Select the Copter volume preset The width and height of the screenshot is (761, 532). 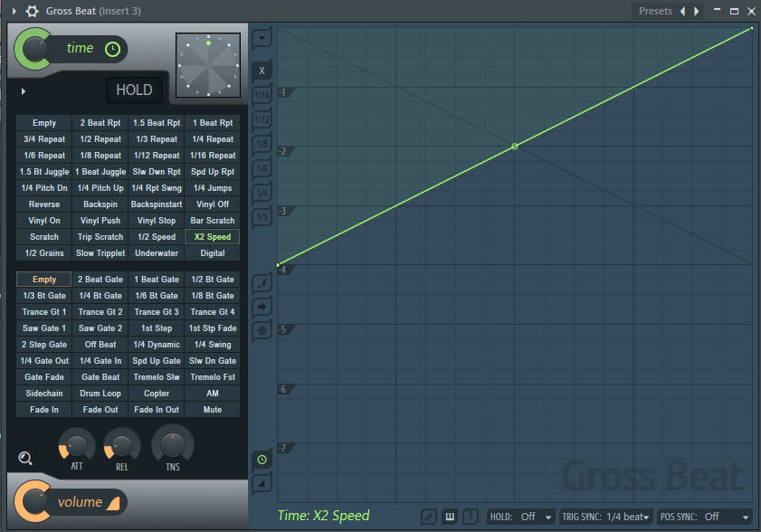[x=157, y=394]
